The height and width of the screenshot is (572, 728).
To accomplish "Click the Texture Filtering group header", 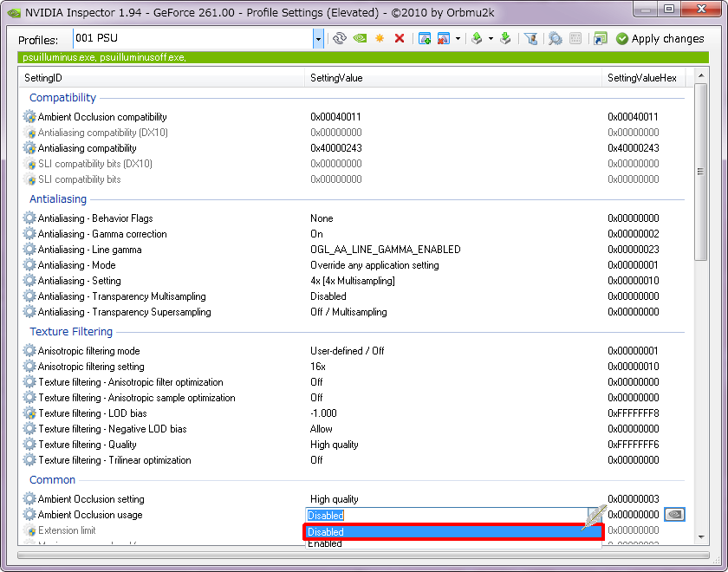I will [71, 331].
